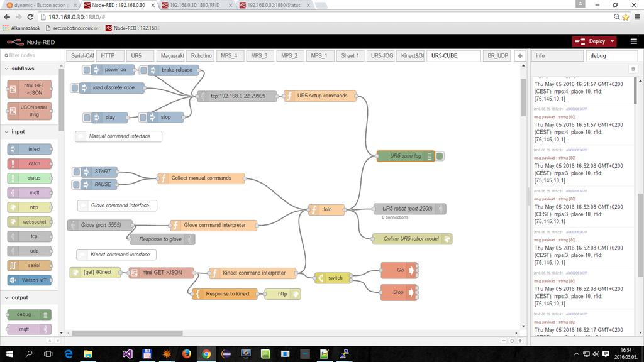Select the tcp input node in palette
The height and width of the screenshot is (362, 644).
(x=30, y=236)
